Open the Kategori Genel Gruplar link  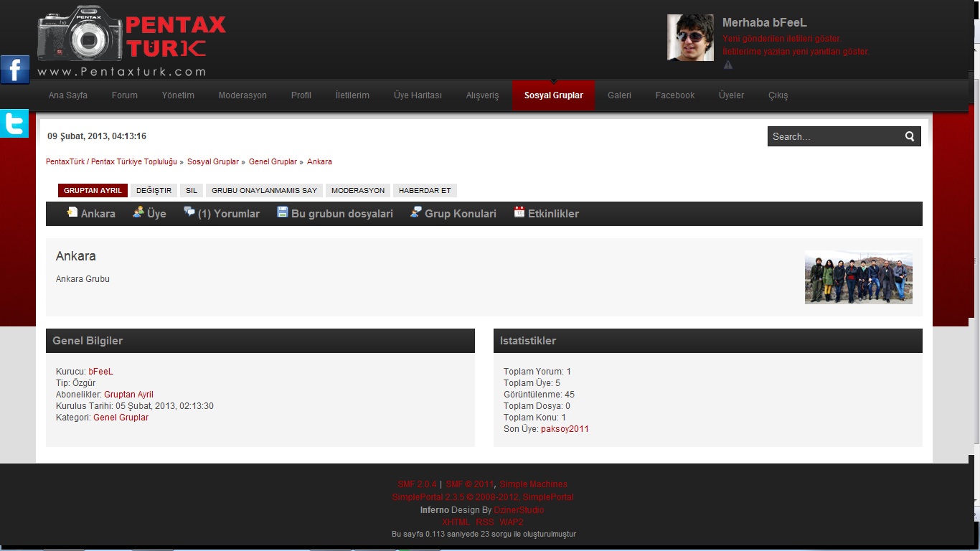click(x=121, y=418)
